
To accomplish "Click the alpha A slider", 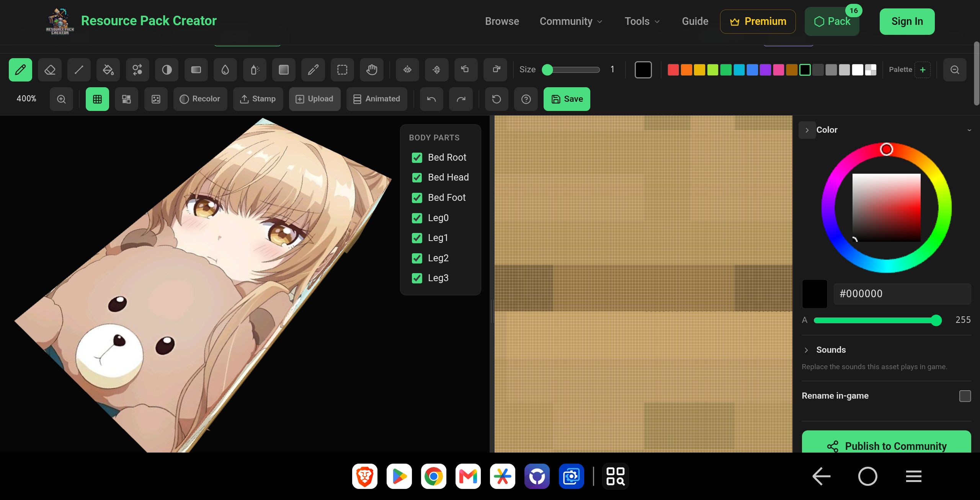I will pos(877,320).
